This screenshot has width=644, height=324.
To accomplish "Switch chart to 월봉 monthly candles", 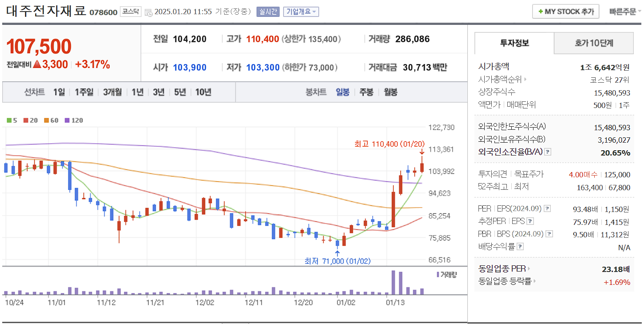I will (391, 92).
